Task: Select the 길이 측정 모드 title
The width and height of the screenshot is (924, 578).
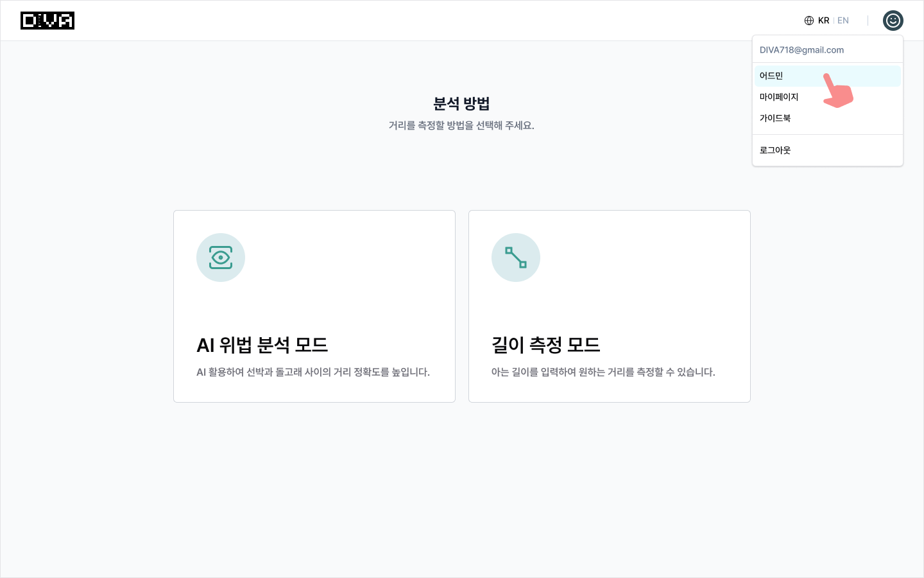Action: point(545,345)
